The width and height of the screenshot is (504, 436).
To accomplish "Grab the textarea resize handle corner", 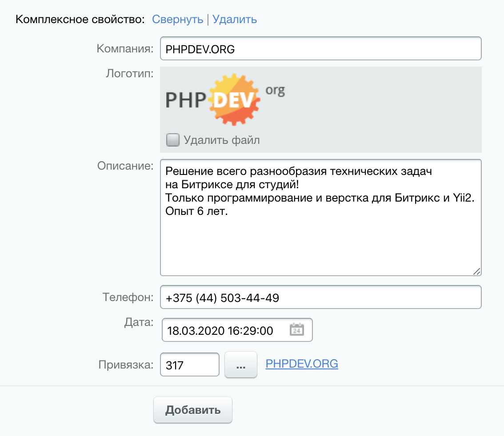I will 477,272.
